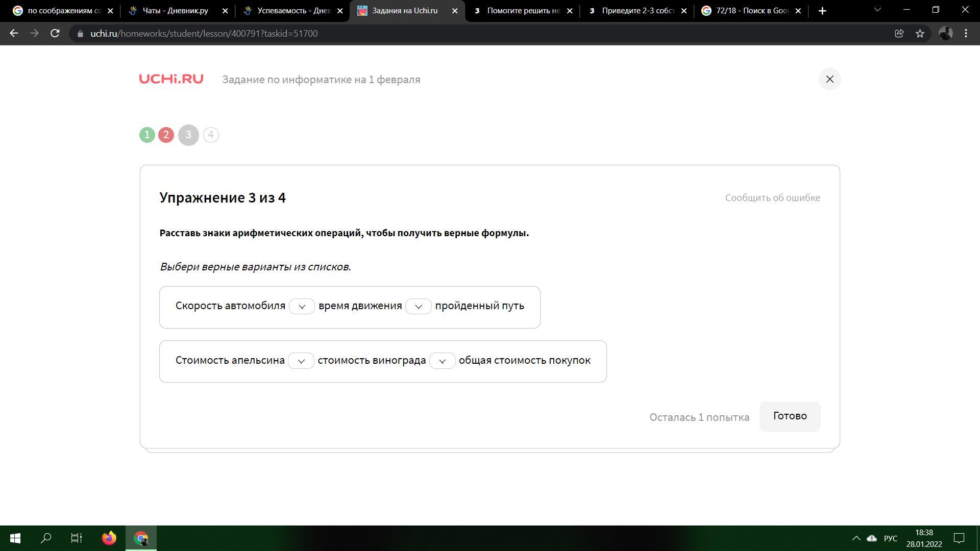Switch to 'Чаты - Дневник.ру' tab

pyautogui.click(x=175, y=11)
